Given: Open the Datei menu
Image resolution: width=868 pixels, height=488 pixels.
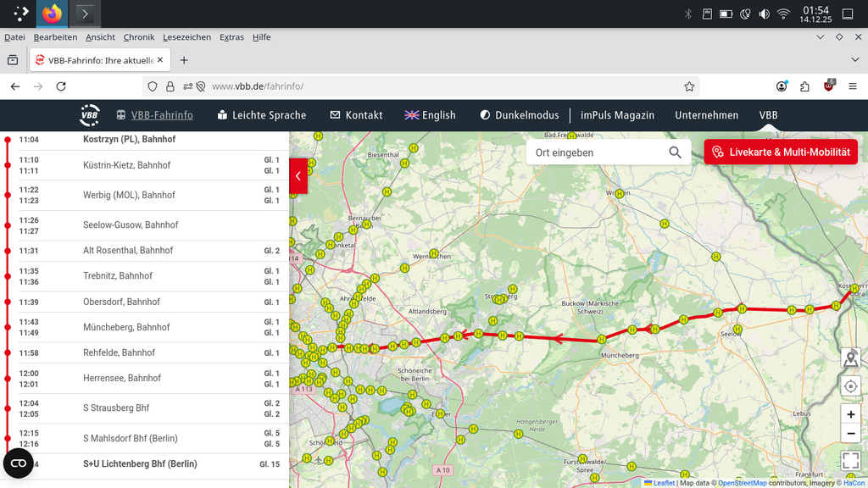Looking at the screenshot, I should (x=14, y=37).
